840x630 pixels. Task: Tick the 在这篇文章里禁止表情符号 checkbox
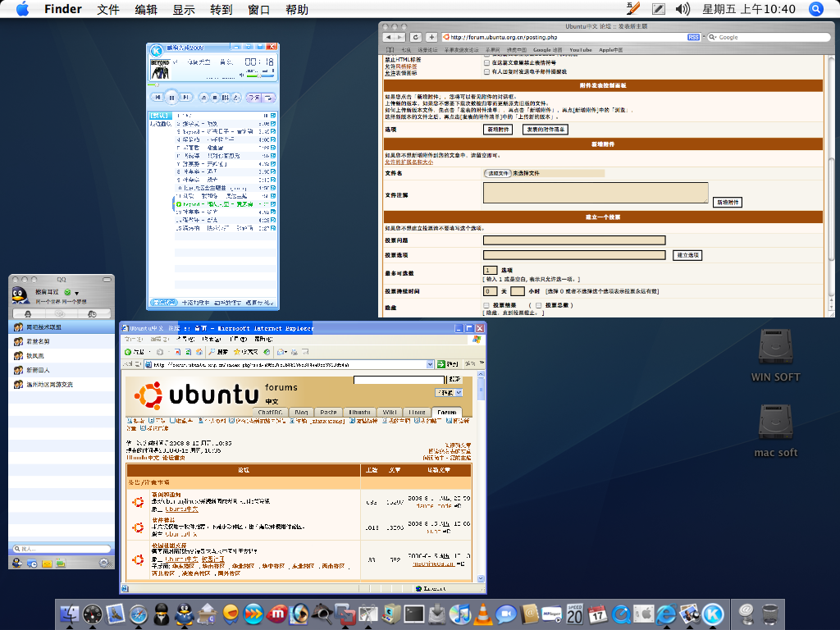pos(487,62)
